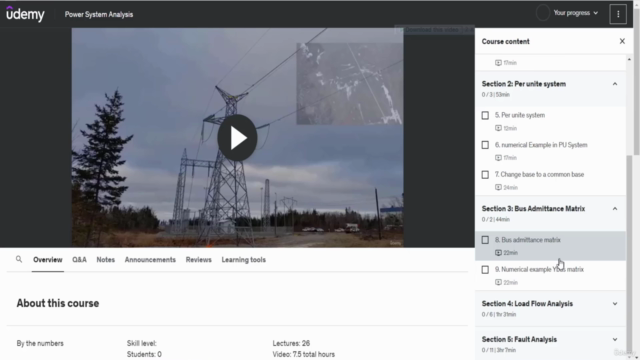The image size is (640, 360).
Task: Click the Video: 7.5 total hours text
Action: click(303, 354)
